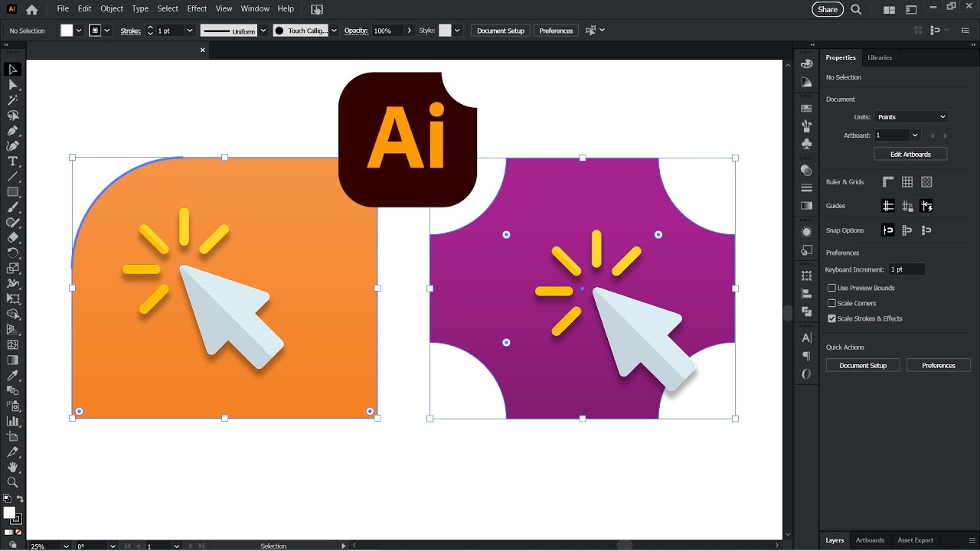The height and width of the screenshot is (551, 980).
Task: Expand the fill color dropdown arrow
Action: (79, 31)
